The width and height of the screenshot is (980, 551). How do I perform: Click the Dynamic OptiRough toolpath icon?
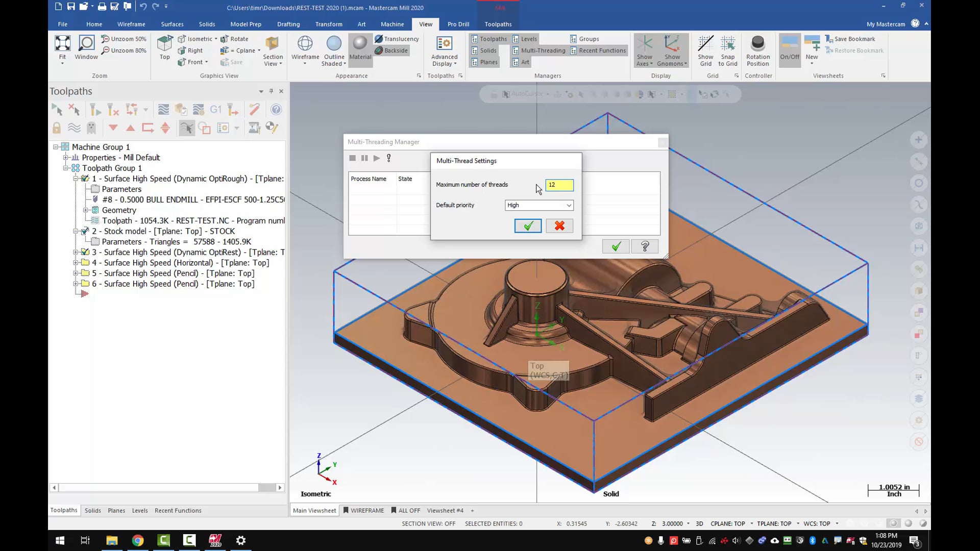pyautogui.click(x=85, y=178)
